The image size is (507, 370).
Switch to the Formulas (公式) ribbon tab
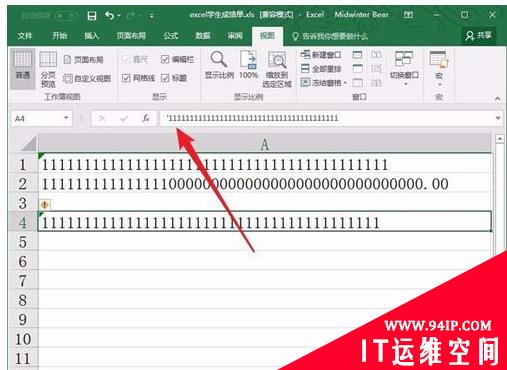coord(170,36)
